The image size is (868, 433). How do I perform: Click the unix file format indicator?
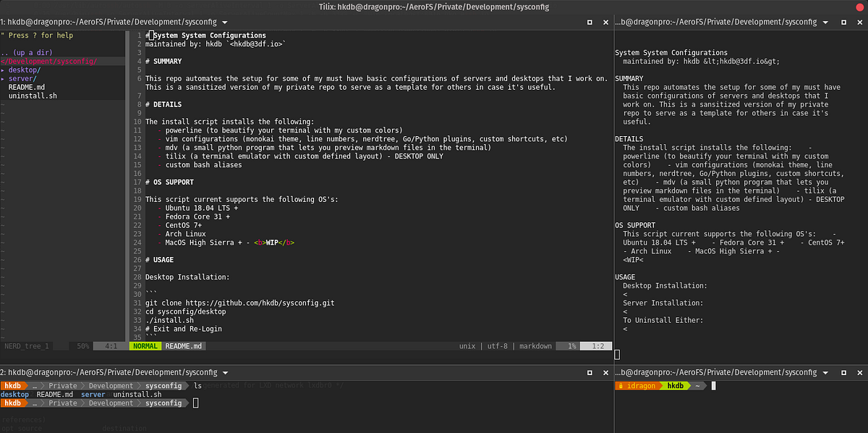[467, 346]
